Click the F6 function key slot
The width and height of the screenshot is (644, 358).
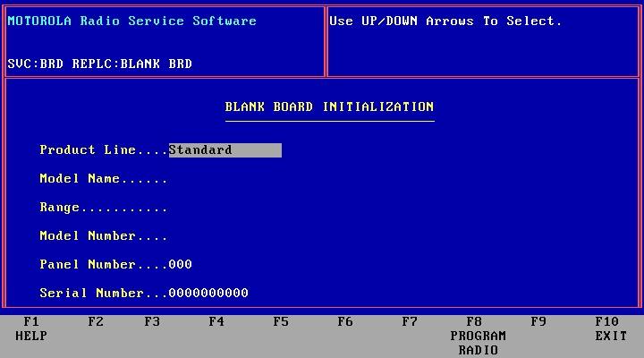[x=345, y=321]
